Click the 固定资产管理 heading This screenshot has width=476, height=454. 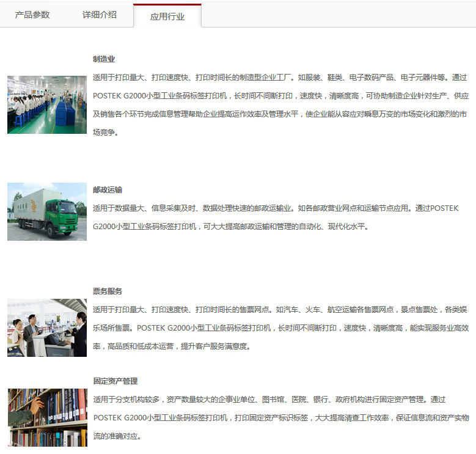[115, 381]
